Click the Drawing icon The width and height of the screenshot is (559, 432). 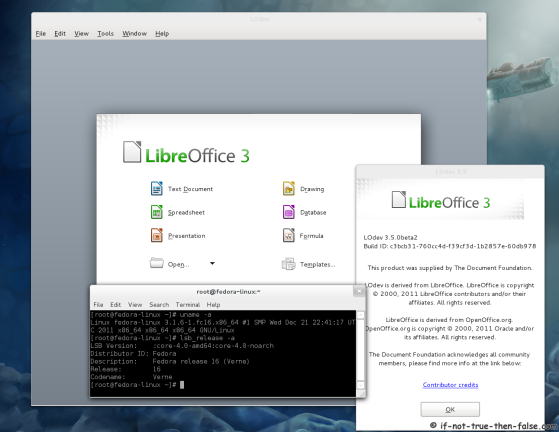289,189
